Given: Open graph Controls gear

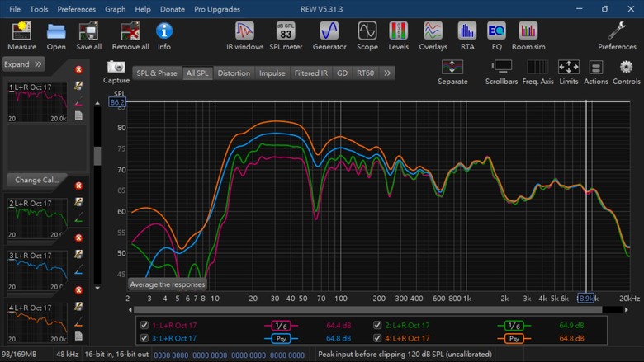Looking at the screenshot, I should coord(627,73).
